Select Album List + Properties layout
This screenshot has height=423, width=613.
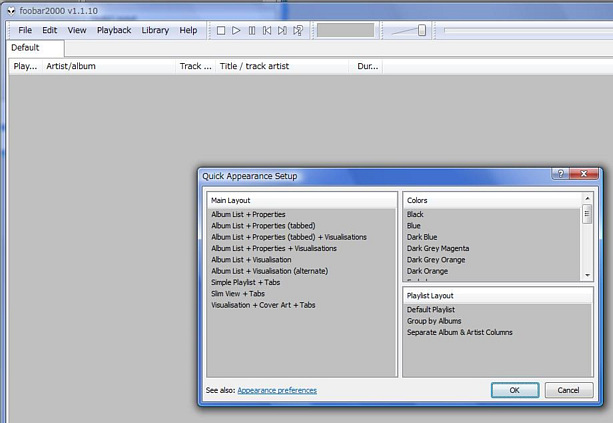248,214
